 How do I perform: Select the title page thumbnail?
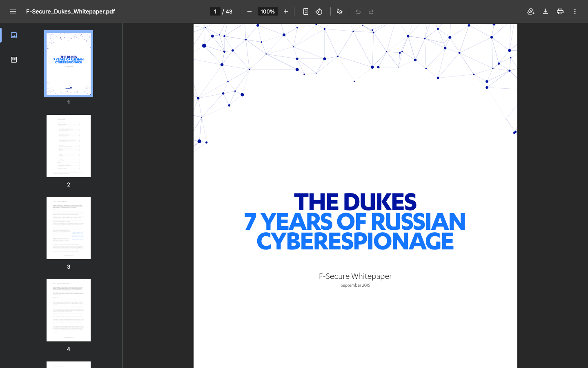pos(68,64)
